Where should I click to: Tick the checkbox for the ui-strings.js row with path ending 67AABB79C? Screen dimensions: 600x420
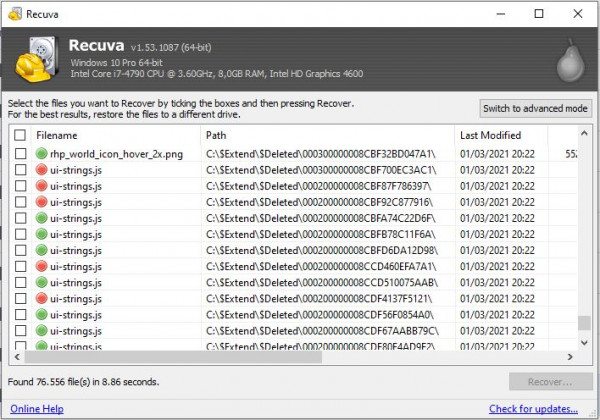[21, 330]
